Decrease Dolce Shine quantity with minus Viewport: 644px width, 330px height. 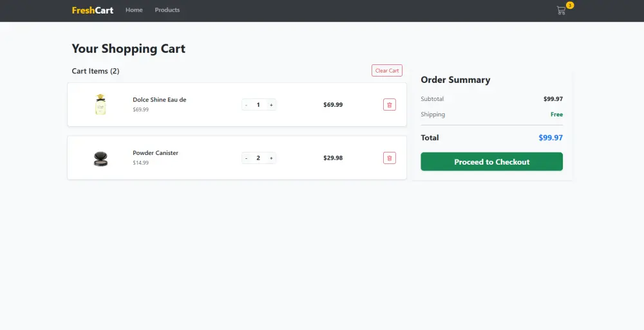pos(246,105)
